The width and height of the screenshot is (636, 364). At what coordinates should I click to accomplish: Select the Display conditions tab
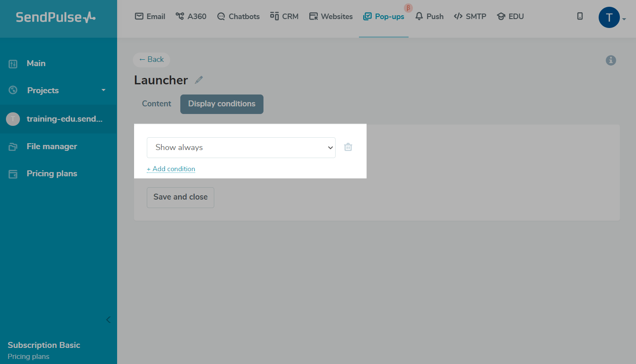click(x=221, y=104)
